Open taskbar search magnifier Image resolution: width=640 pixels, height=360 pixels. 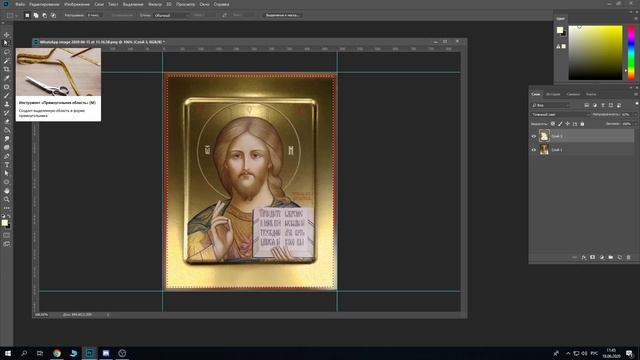coord(24,353)
